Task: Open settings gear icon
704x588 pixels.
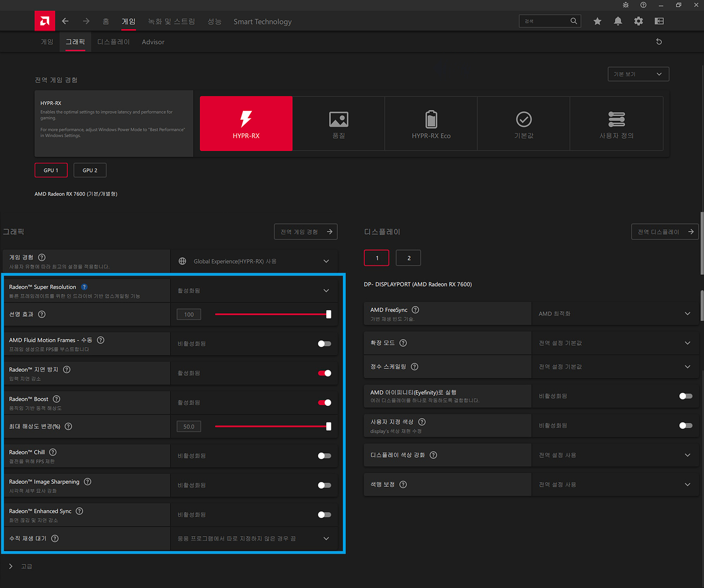Action: (x=638, y=21)
